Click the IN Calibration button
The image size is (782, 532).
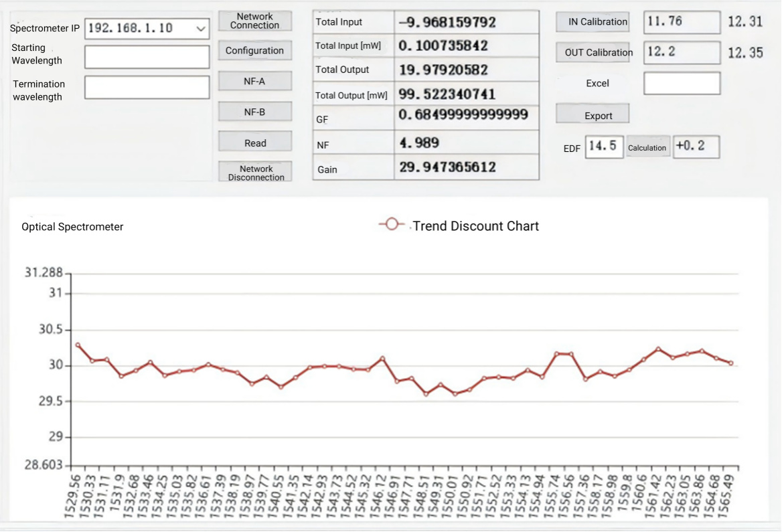coord(593,21)
